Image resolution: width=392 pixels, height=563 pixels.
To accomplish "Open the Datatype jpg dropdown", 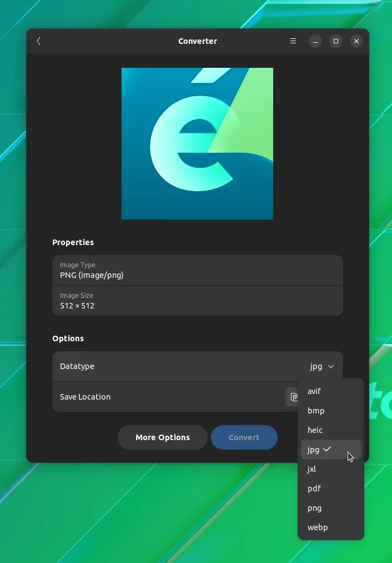I will coord(321,367).
